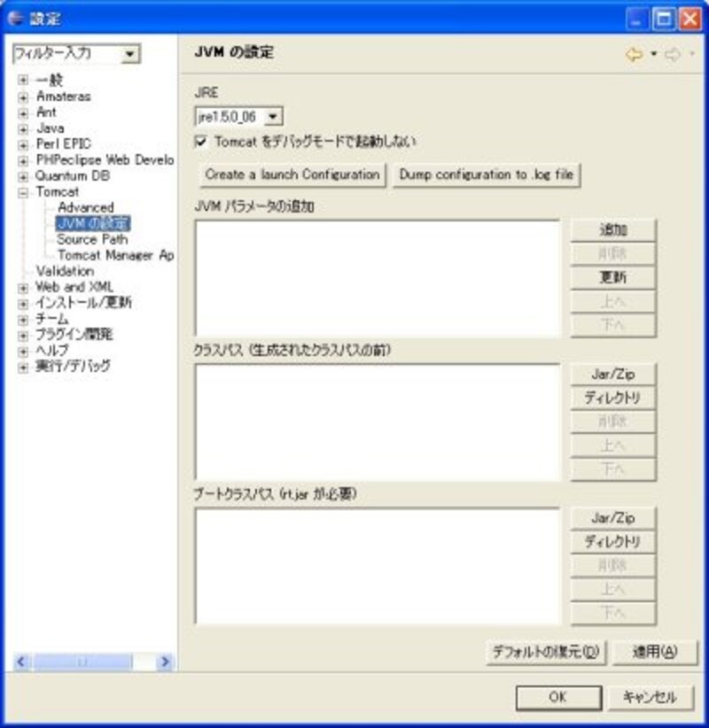Image resolution: width=709 pixels, height=728 pixels.
Task: Select Source Path under Tomcat
Action: point(92,239)
